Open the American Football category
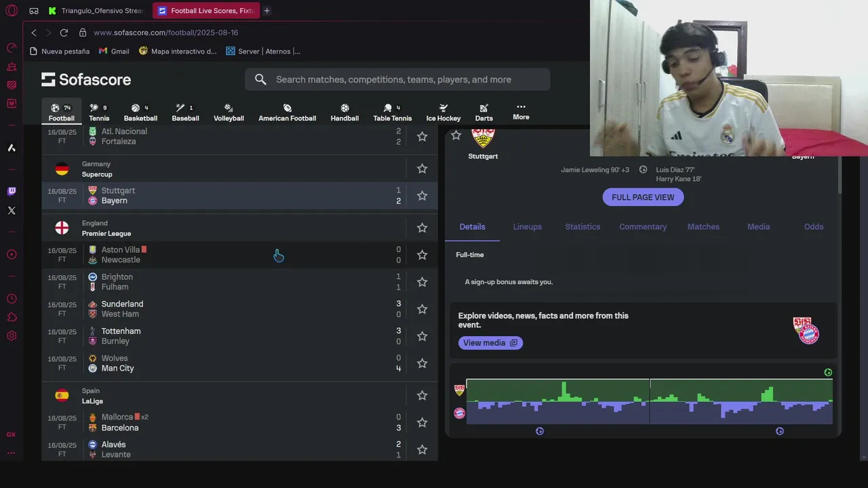The width and height of the screenshot is (868, 488). [287, 113]
